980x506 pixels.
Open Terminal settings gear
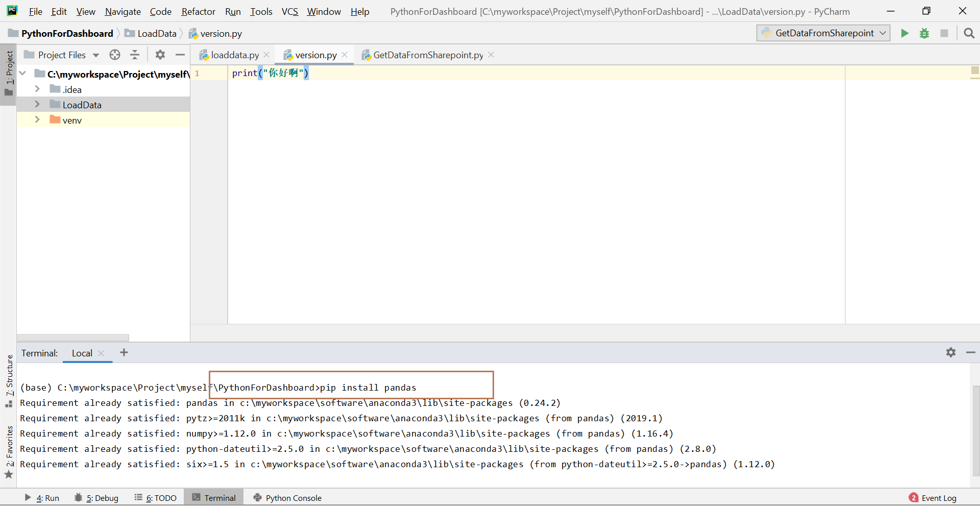[x=951, y=352]
